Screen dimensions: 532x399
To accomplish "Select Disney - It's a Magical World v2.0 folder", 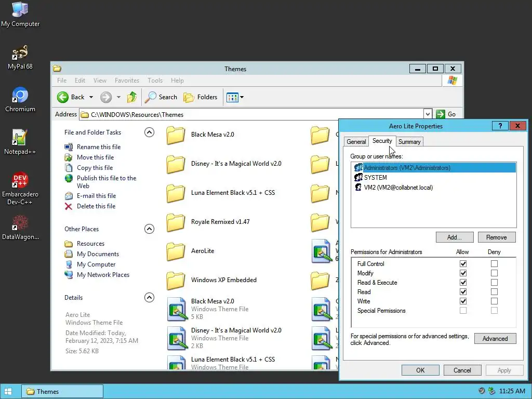I will (224, 164).
